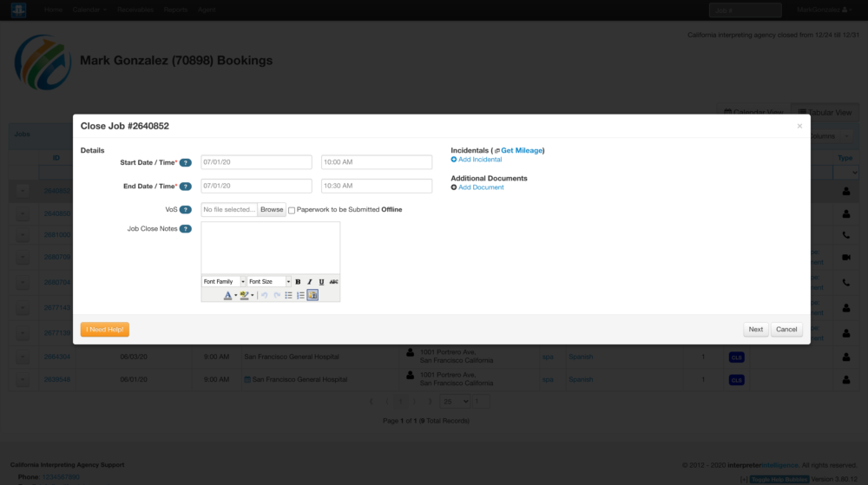868x485 pixels.
Task: Expand the row action toggle for job 2639548
Action: pyautogui.click(x=23, y=379)
